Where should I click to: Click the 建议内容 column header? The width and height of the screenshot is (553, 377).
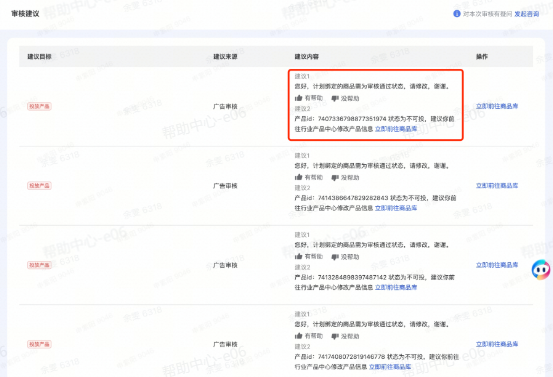(307, 56)
